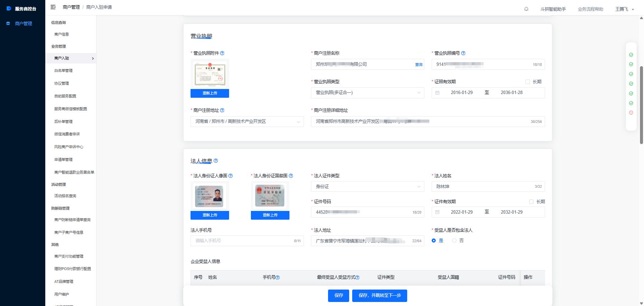This screenshot has width=644, height=306.
Task: Click the 法人手机号 input field
Action: click(x=247, y=241)
